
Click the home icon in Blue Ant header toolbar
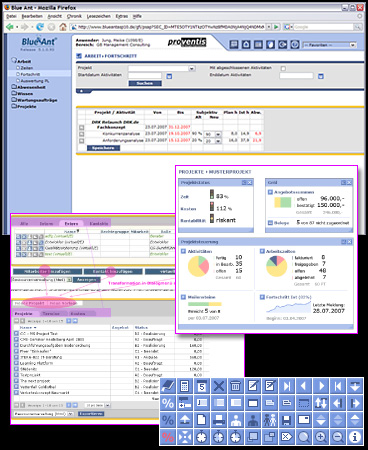click(x=246, y=44)
